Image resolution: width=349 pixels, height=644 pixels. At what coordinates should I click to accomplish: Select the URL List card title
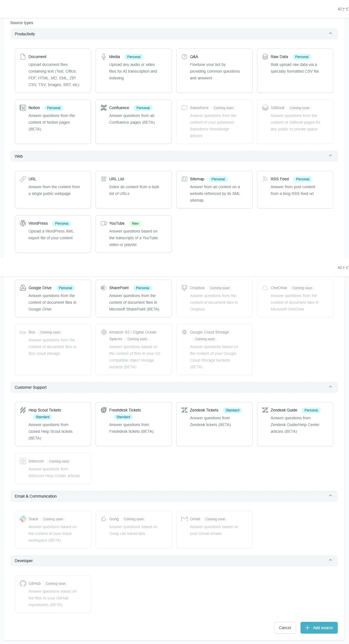click(x=117, y=179)
